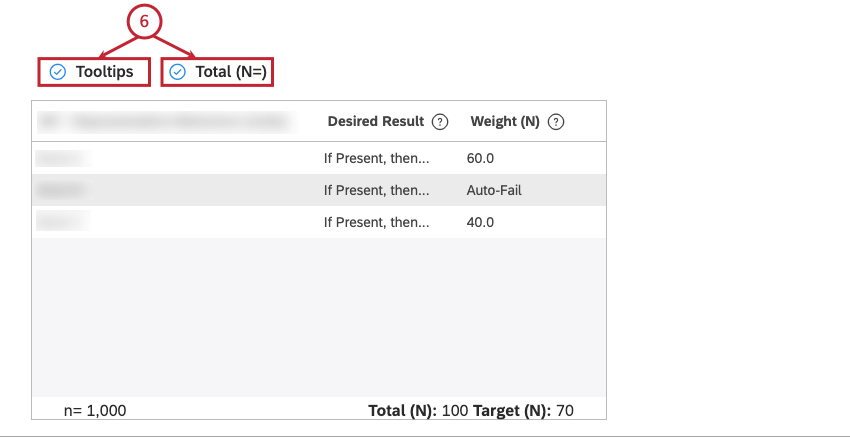Viewport: 850px width, 439px height.
Task: Toggle the Total (N=) checkbox
Action: (177, 72)
